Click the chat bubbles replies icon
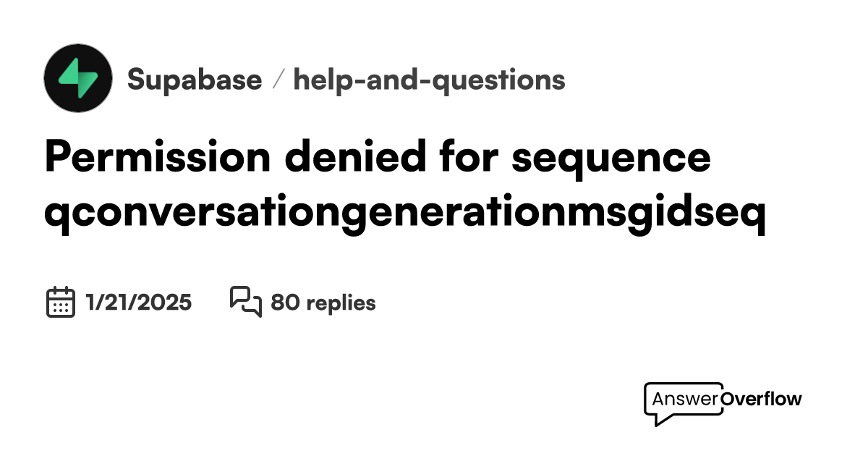Image resolution: width=868 pixels, height=456 pixels. pos(245,301)
